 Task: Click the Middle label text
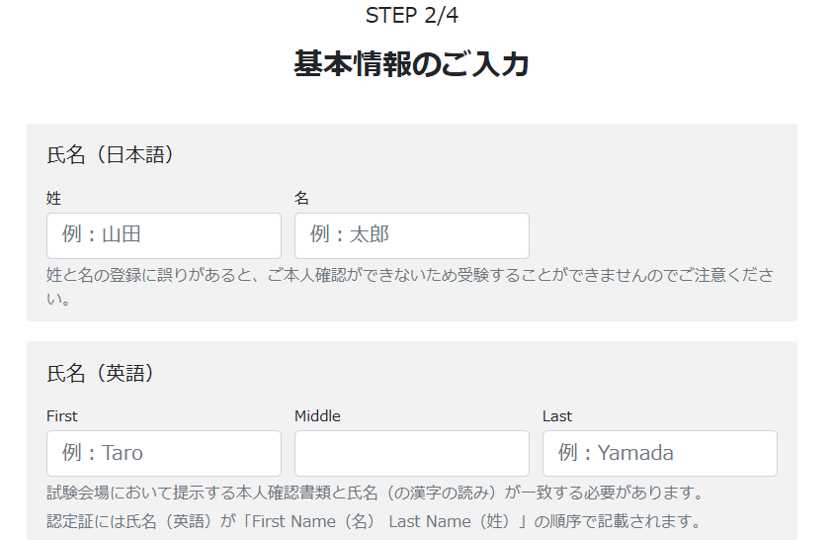[318, 416]
